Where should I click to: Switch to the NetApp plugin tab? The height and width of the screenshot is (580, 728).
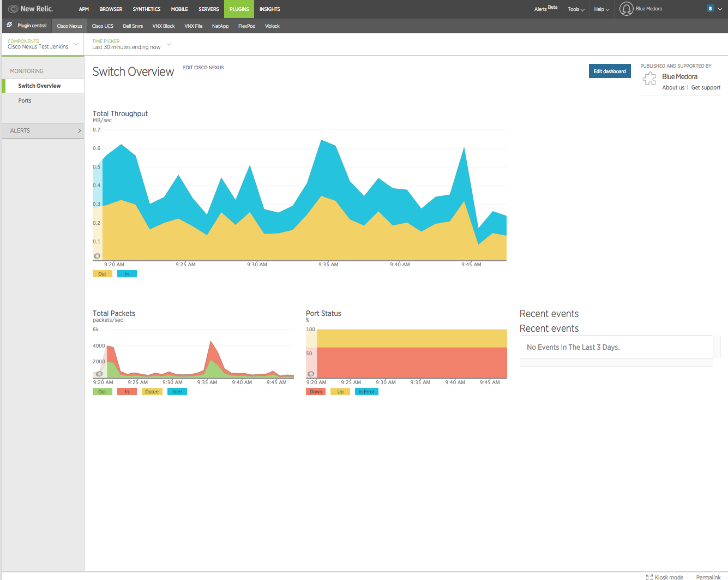pos(220,26)
